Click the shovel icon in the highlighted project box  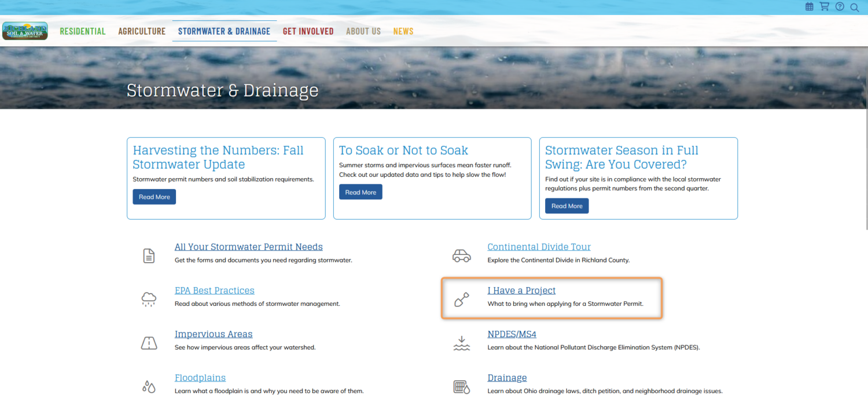(461, 298)
